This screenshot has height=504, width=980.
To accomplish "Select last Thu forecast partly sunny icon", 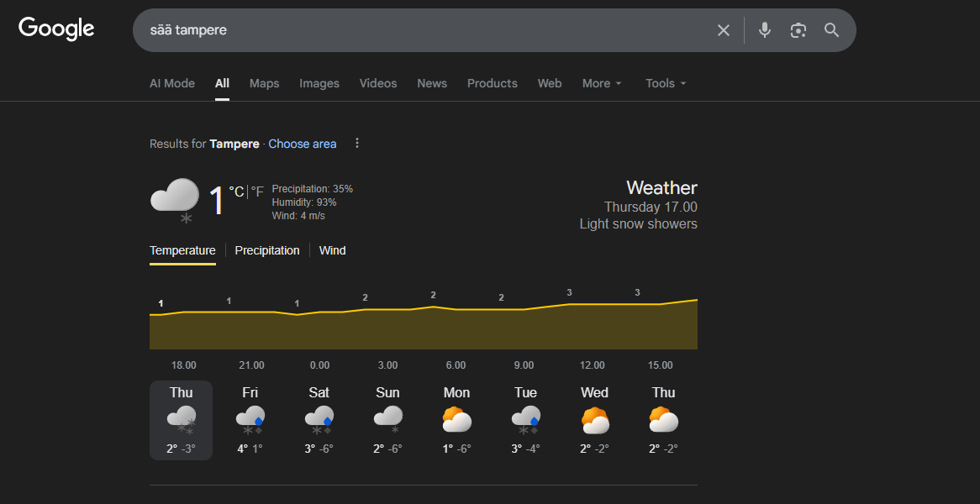I will click(664, 420).
